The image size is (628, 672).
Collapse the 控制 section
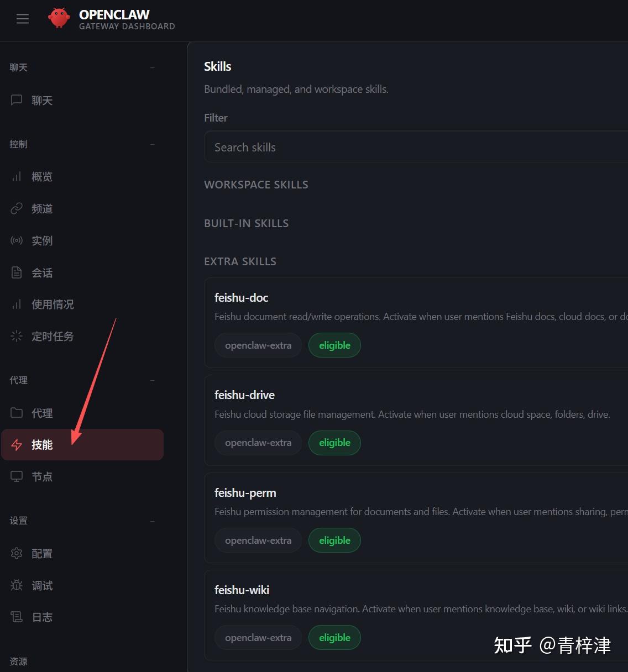tap(153, 144)
